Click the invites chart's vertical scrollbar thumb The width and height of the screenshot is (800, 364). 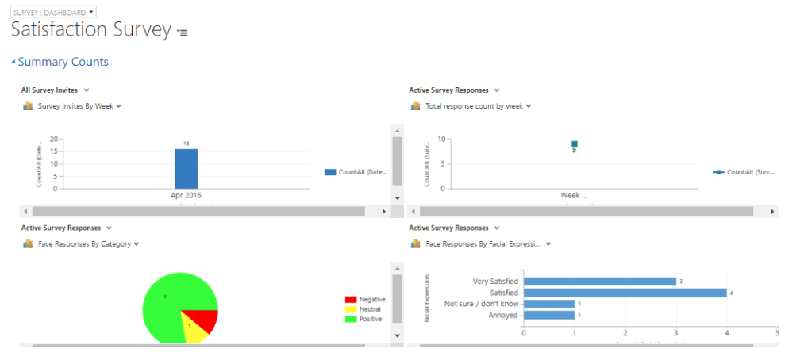(396, 161)
